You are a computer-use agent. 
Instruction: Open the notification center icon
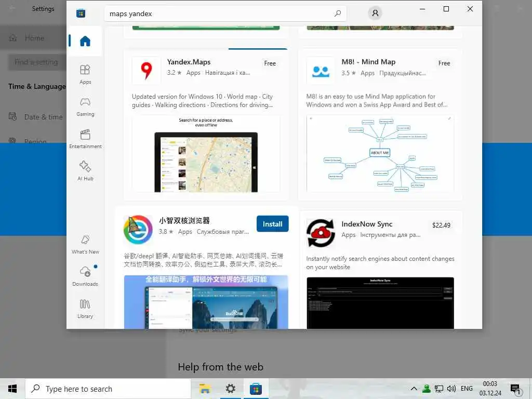coord(515,389)
